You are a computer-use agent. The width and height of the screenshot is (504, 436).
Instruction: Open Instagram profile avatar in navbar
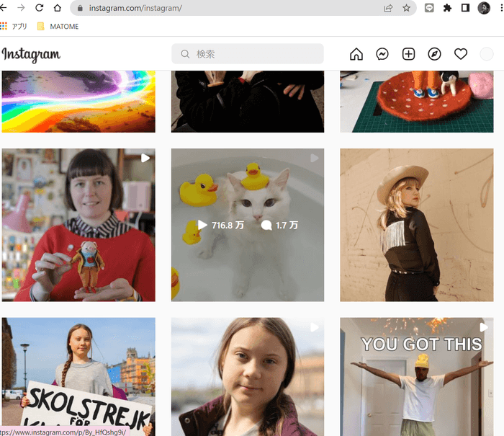point(487,54)
